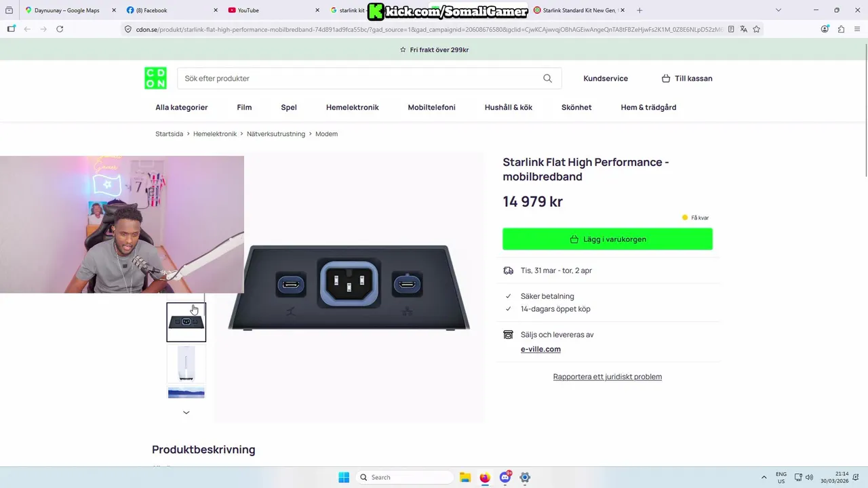Open the Skönhet category

coord(576,107)
